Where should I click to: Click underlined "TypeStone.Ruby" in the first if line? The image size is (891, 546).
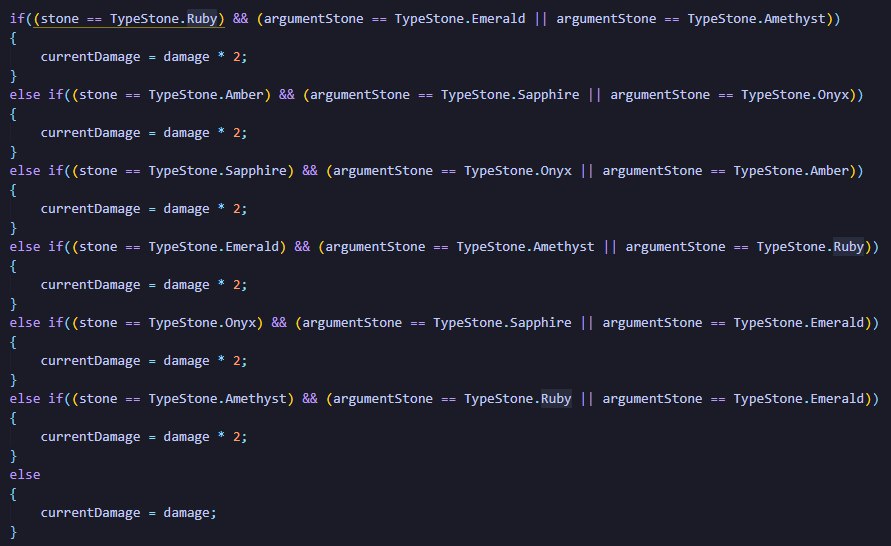click(164, 19)
